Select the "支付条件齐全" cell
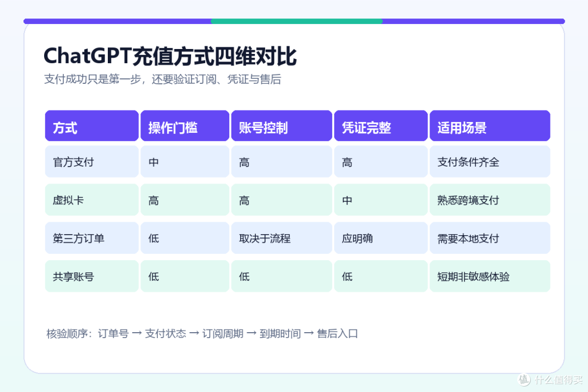 click(x=490, y=162)
